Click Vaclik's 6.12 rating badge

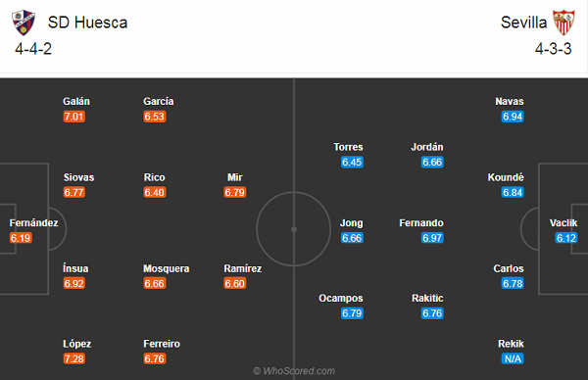[x=566, y=238]
